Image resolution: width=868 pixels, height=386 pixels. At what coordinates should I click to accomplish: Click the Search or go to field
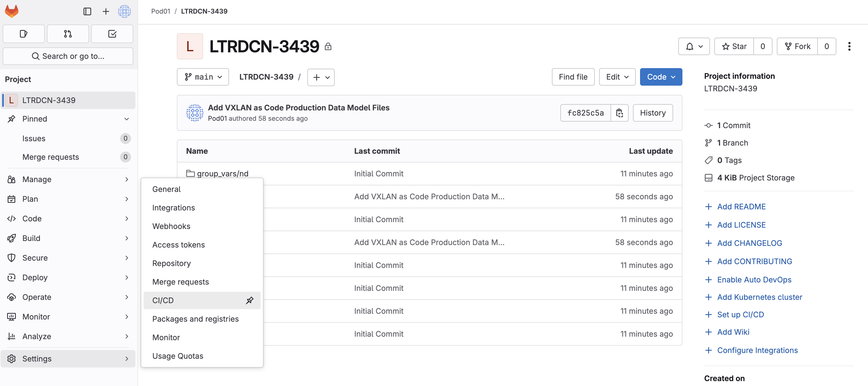[68, 56]
